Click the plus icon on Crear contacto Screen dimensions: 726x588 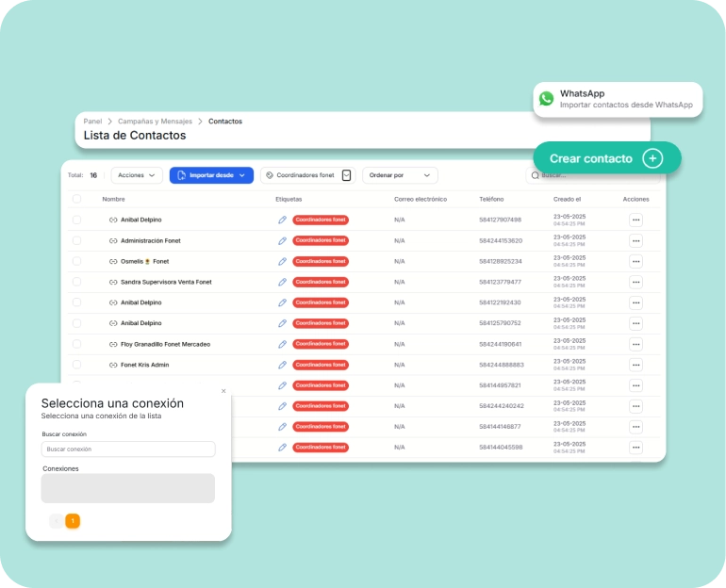click(x=652, y=158)
